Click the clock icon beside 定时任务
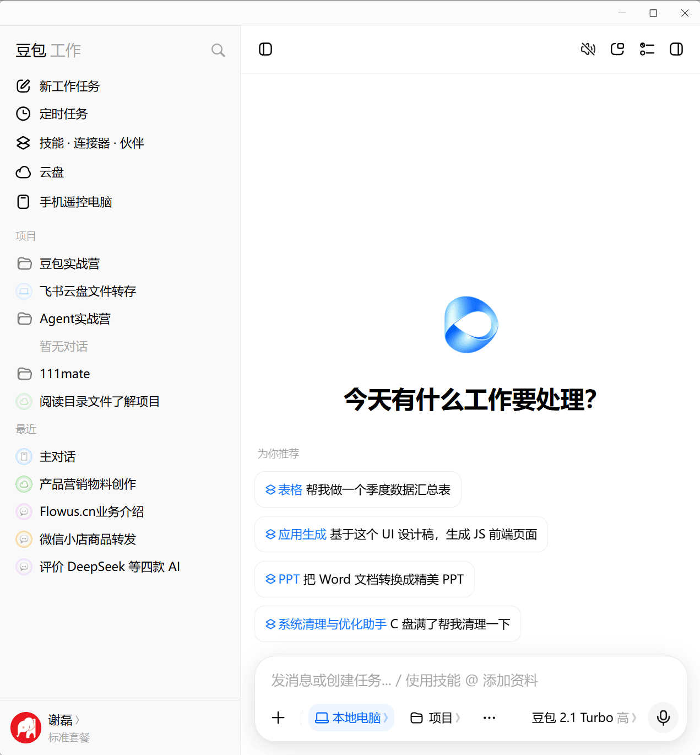700x755 pixels. (x=23, y=114)
